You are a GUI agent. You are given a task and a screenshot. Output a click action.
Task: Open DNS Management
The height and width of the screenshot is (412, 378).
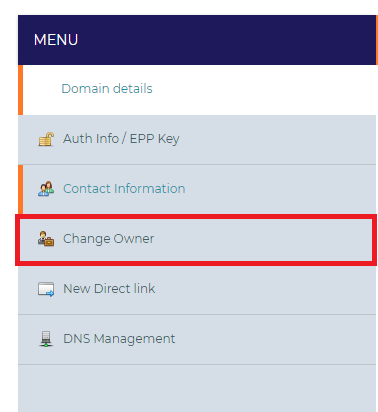197,339
